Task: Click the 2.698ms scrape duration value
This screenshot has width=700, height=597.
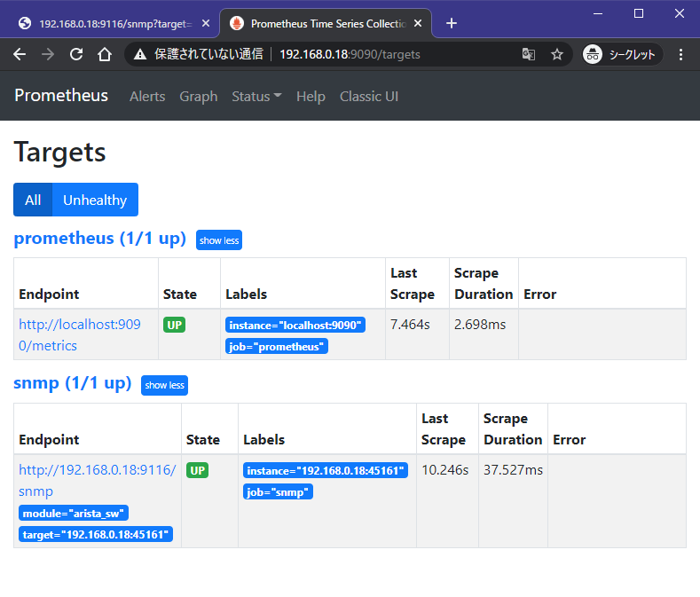Action: tap(480, 325)
